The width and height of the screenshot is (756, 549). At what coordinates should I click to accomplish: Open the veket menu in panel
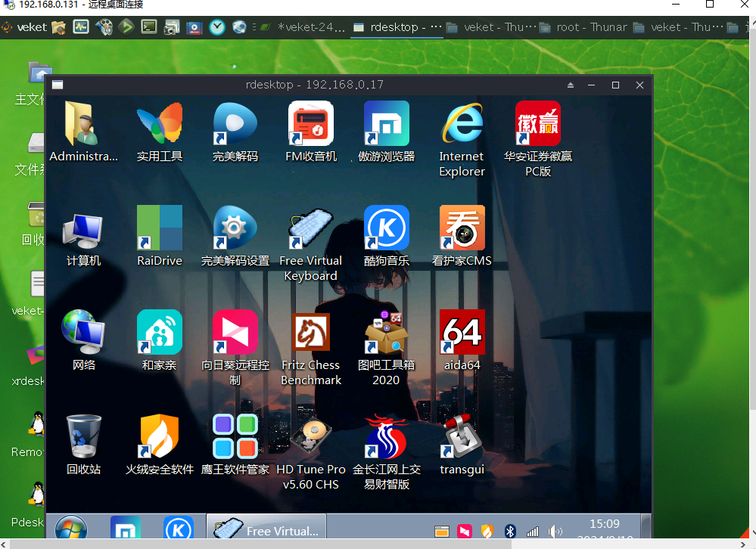coord(25,27)
